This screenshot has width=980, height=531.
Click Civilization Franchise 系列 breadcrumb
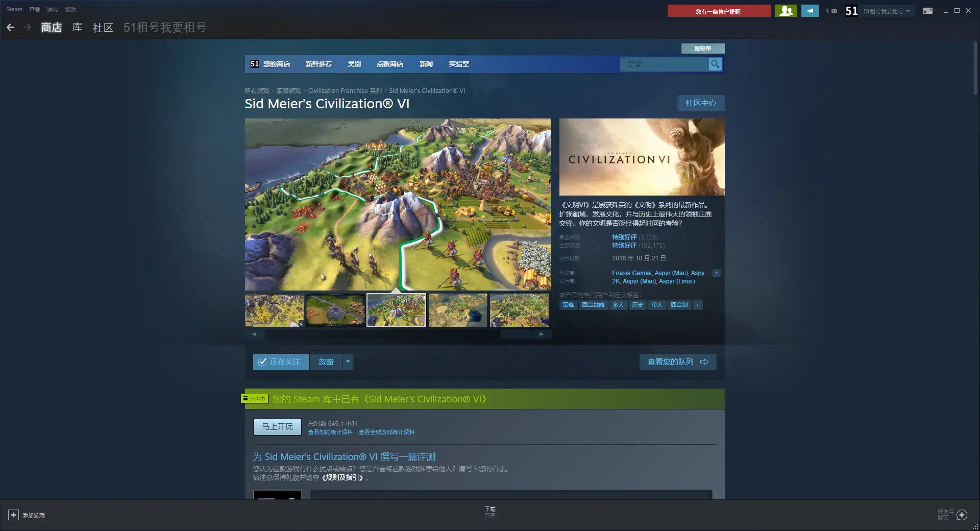345,91
